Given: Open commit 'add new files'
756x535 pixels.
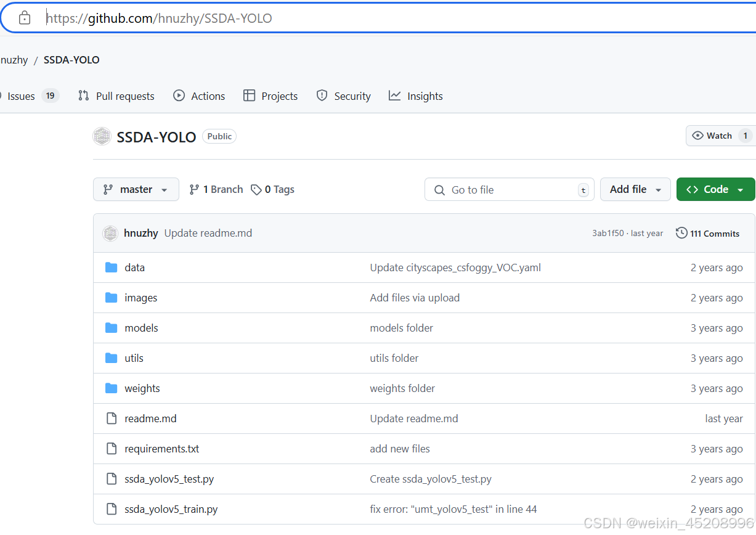Looking at the screenshot, I should [400, 449].
